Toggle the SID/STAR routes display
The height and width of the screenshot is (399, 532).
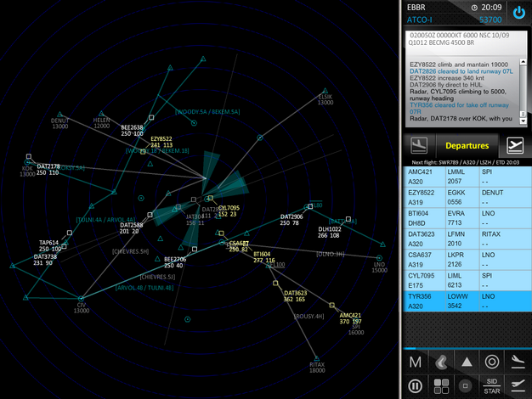[x=491, y=385]
